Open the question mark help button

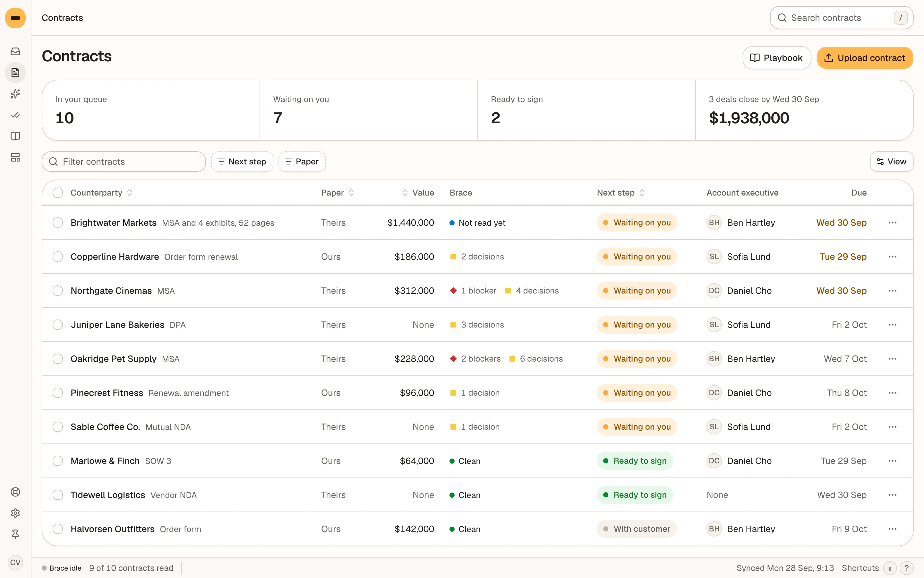(906, 568)
